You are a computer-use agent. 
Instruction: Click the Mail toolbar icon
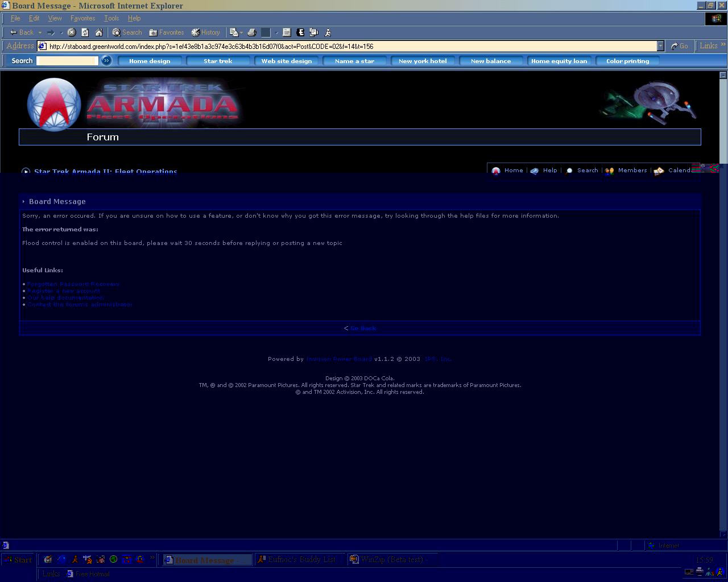click(x=234, y=32)
